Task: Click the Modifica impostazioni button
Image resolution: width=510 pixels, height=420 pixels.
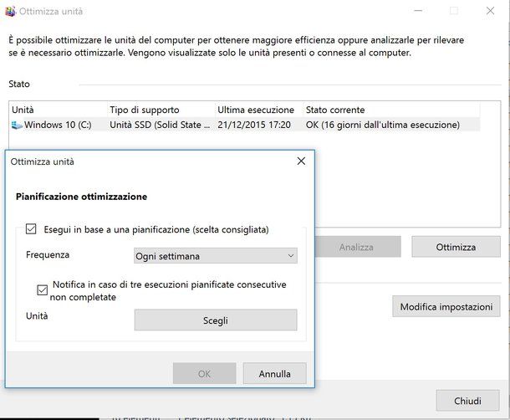Action: click(446, 306)
